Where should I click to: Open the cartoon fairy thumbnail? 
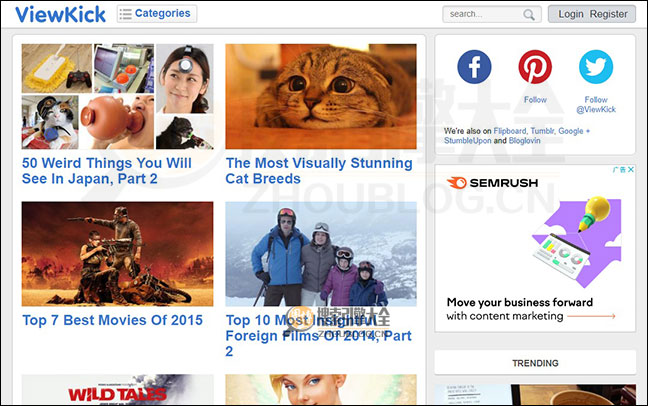click(x=321, y=389)
